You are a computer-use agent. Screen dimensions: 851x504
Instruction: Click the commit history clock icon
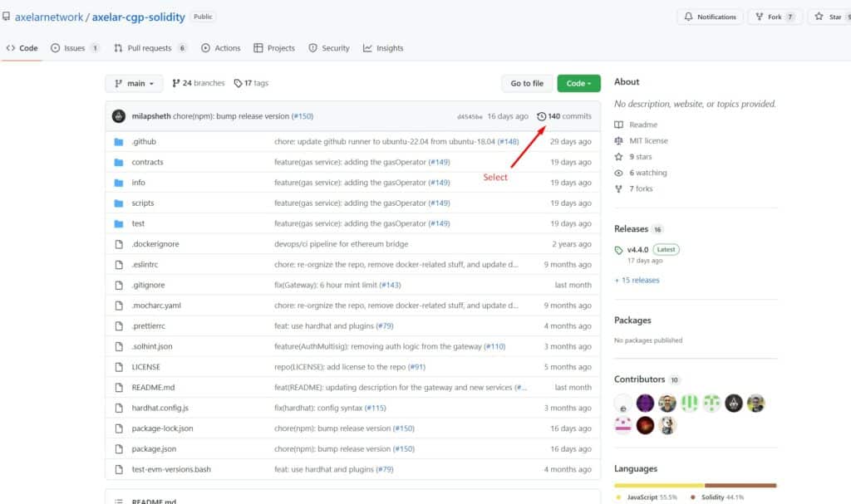[541, 116]
